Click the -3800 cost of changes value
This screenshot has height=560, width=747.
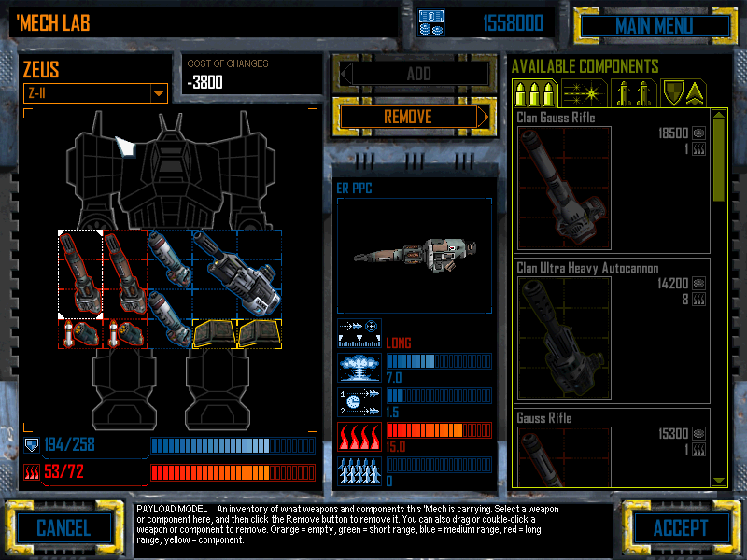pos(204,83)
